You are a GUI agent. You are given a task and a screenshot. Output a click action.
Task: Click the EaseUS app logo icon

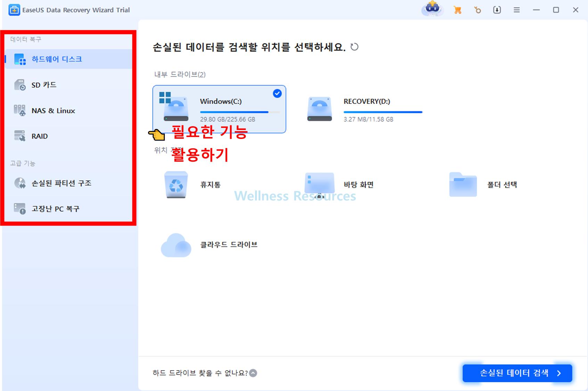point(14,10)
